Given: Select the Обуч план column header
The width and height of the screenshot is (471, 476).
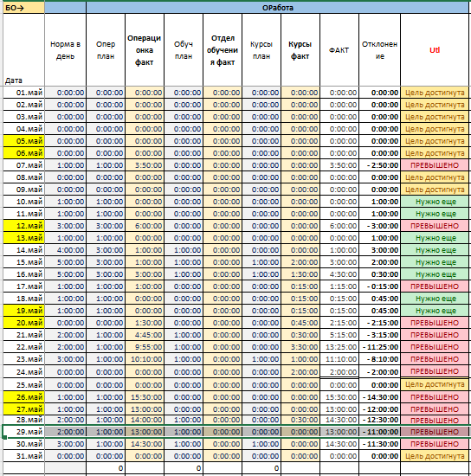Looking at the screenshot, I should pos(184,50).
